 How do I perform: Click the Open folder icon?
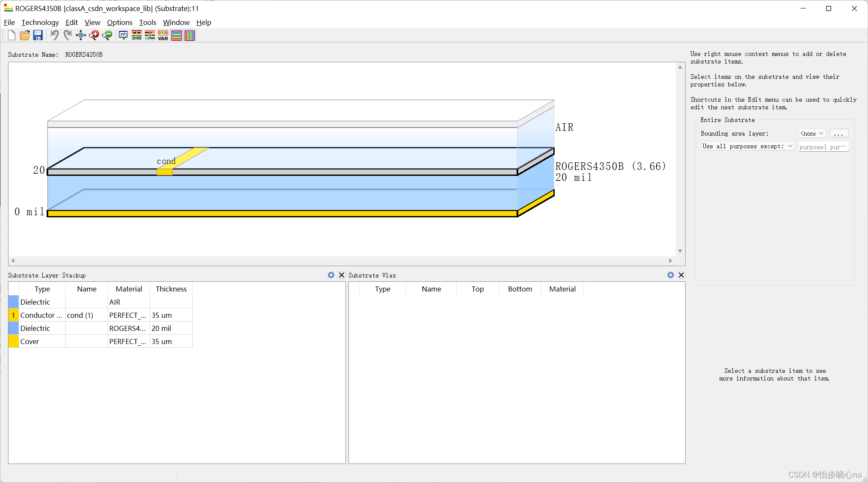(25, 36)
